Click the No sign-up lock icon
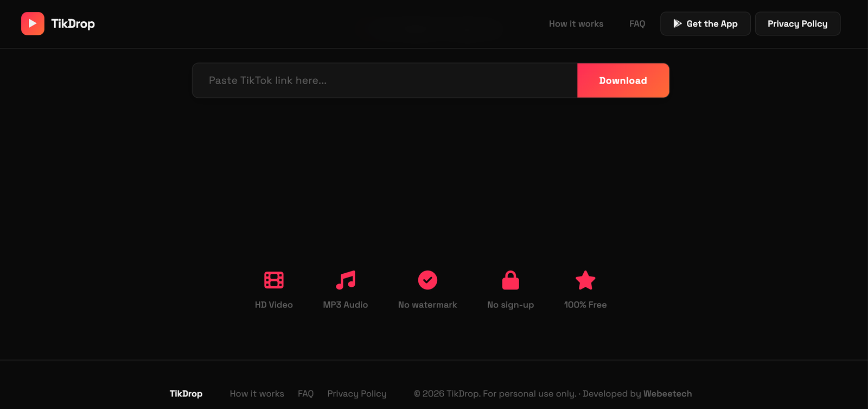The width and height of the screenshot is (868, 409). [x=510, y=280]
